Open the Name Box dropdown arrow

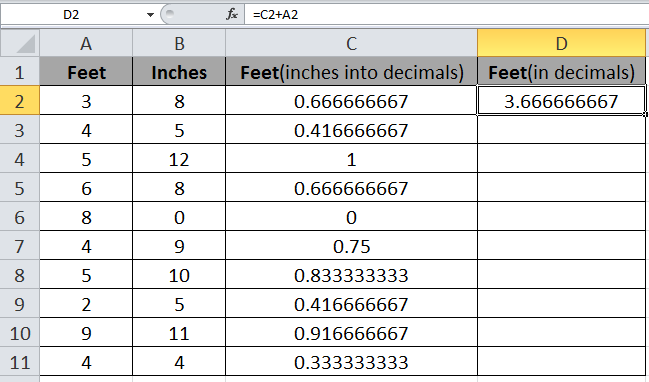150,15
